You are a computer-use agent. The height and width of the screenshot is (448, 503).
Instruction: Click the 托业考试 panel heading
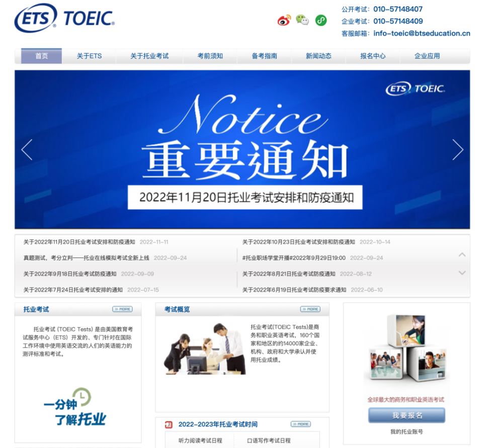click(36, 309)
